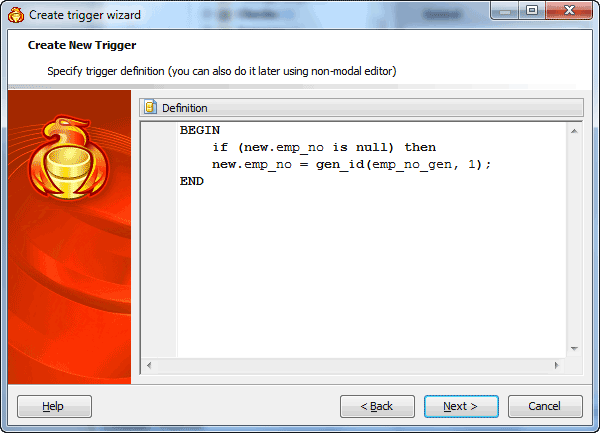600x433 pixels.
Task: Return to the previous step with Back
Action: click(377, 406)
